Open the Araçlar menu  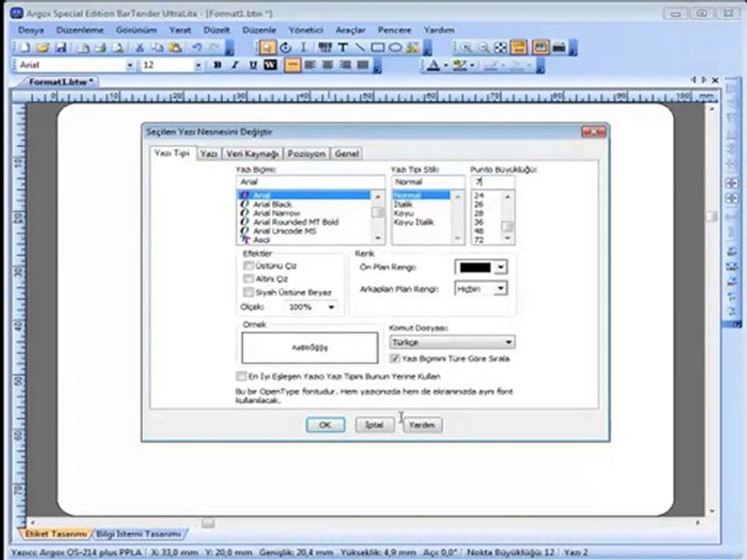click(350, 30)
